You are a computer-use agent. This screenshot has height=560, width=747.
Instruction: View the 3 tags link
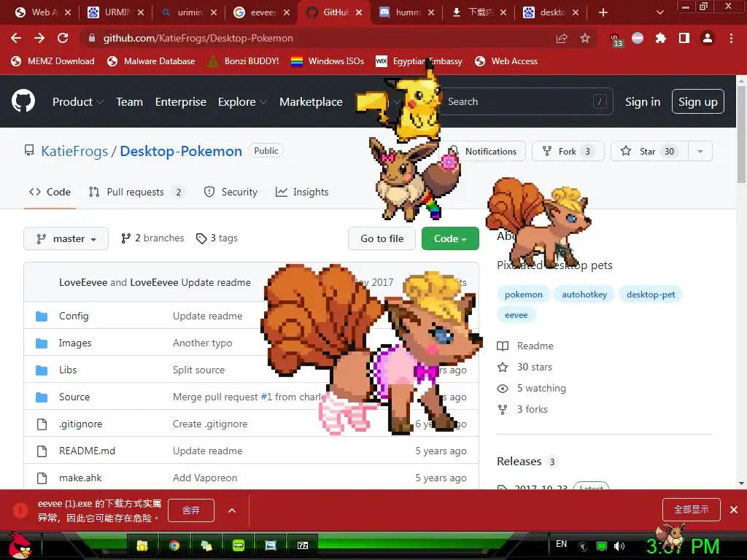coord(217,238)
